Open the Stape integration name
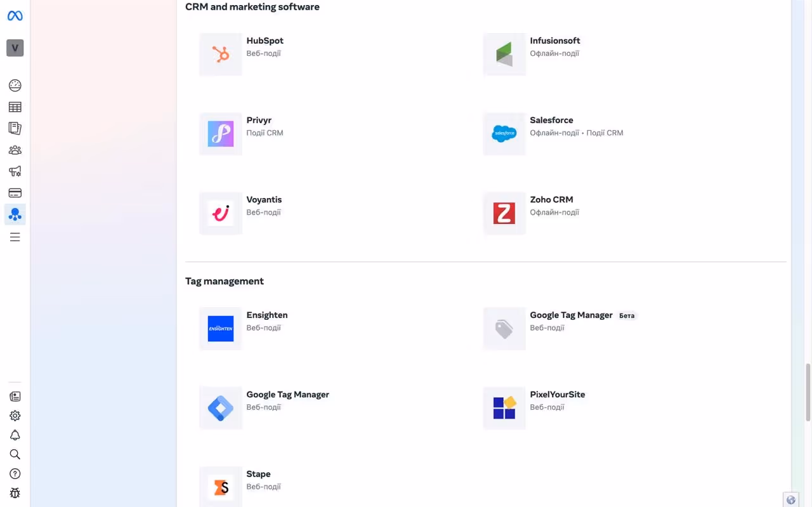812x507 pixels. click(x=258, y=474)
